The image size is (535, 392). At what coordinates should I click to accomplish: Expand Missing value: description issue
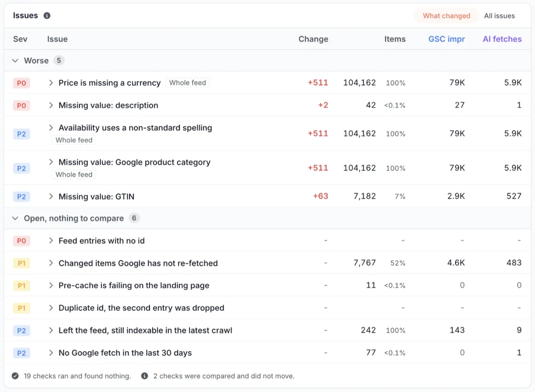coord(51,105)
